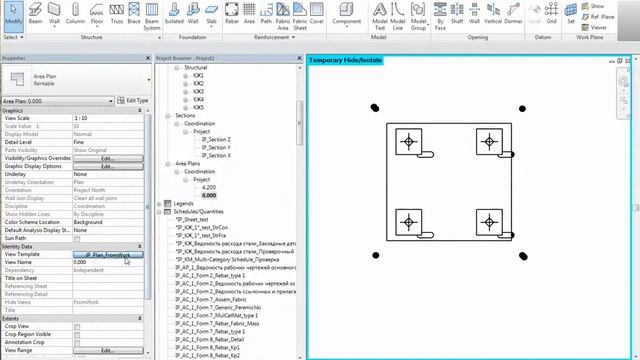Click the View Scale value field

[x=108, y=118]
